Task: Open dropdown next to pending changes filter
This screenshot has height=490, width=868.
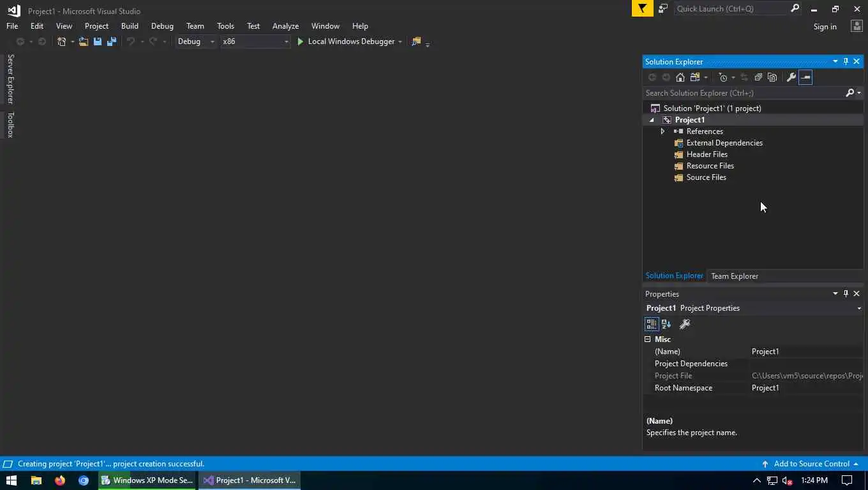Action: tap(733, 77)
